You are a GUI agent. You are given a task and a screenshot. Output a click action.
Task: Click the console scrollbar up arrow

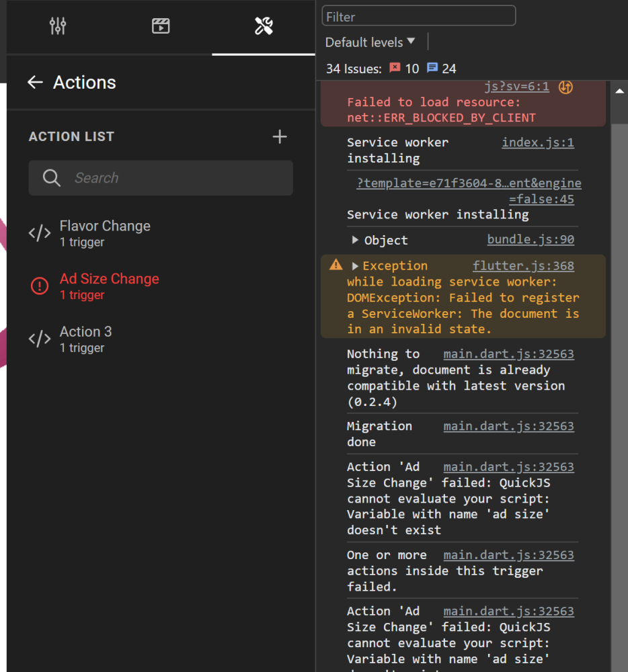(619, 91)
